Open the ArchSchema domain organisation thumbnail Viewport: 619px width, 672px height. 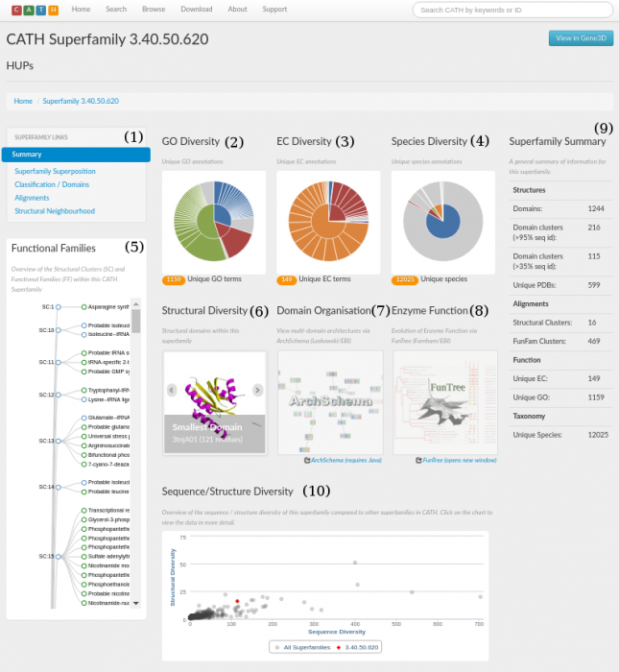[x=330, y=402]
